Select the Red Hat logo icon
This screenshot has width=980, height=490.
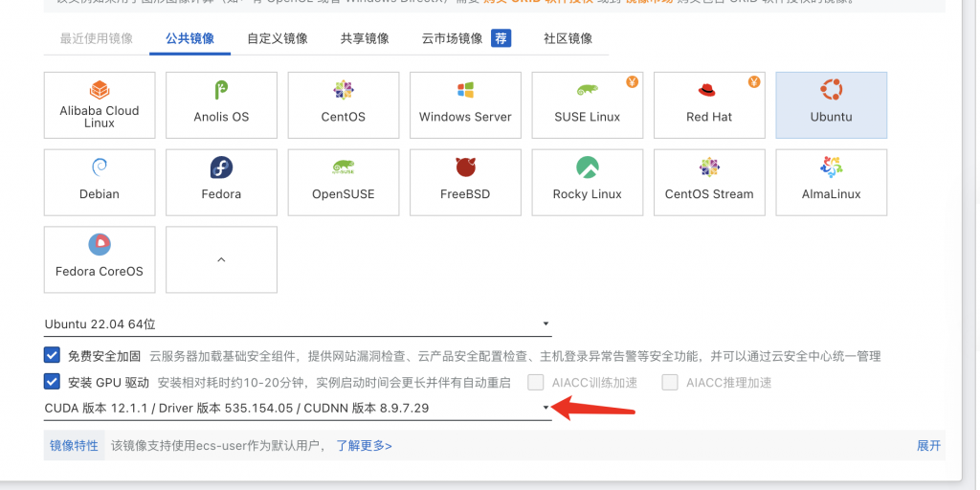707,91
